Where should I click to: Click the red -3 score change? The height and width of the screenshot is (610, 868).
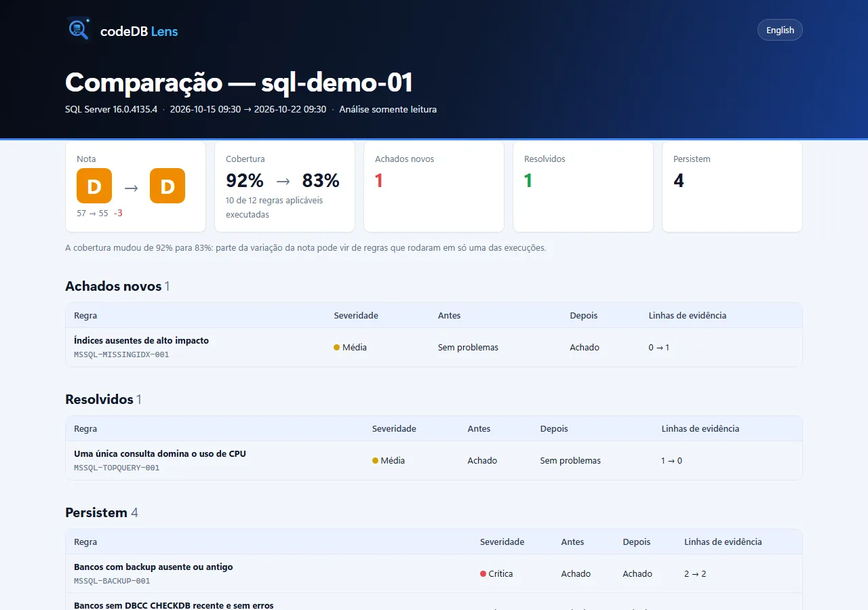(x=118, y=213)
